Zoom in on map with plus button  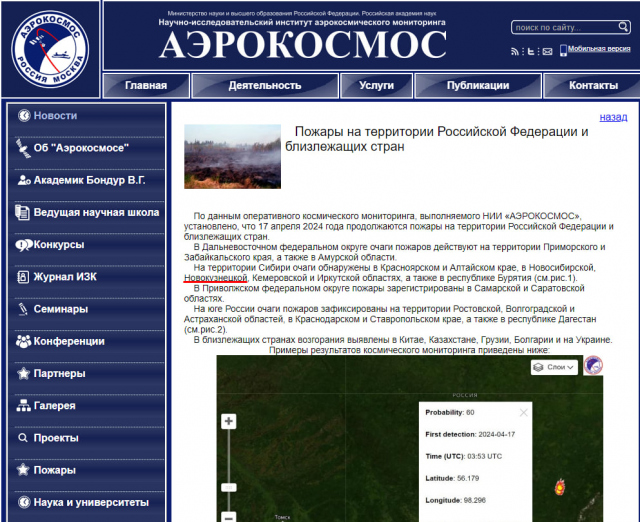click(x=229, y=421)
